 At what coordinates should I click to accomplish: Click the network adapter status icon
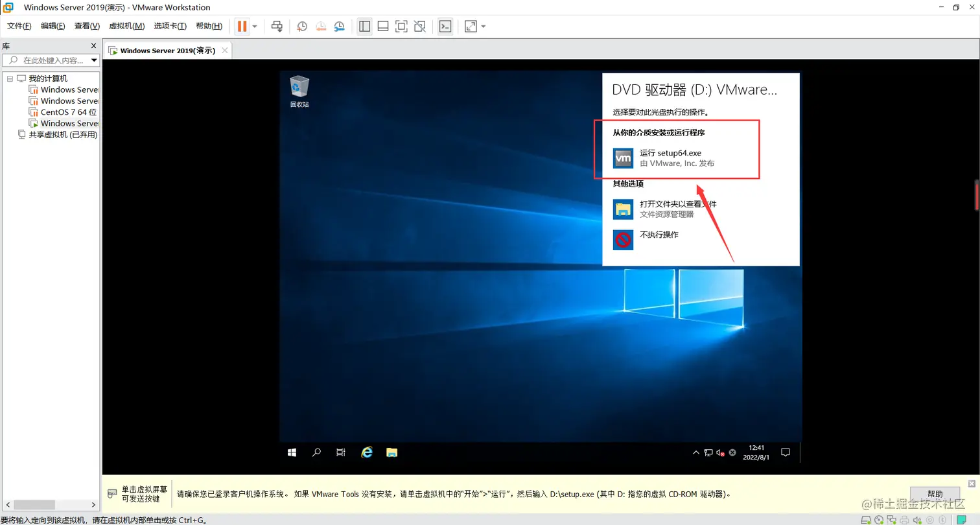[x=892, y=519]
